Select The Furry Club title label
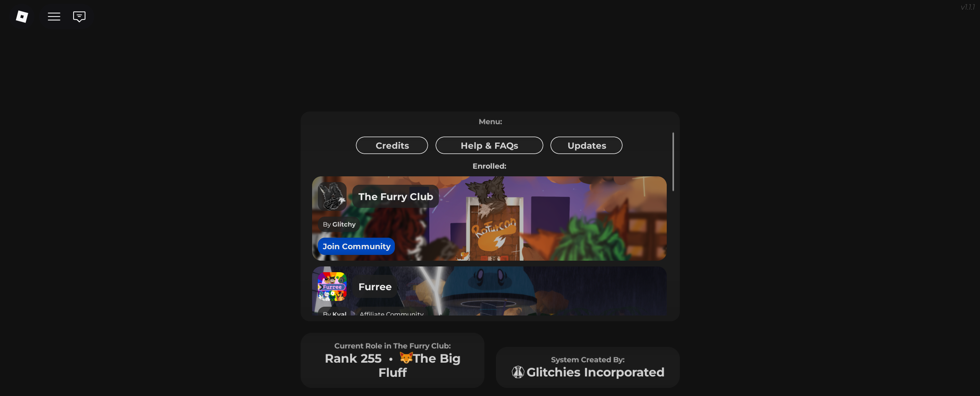 pyautogui.click(x=396, y=196)
